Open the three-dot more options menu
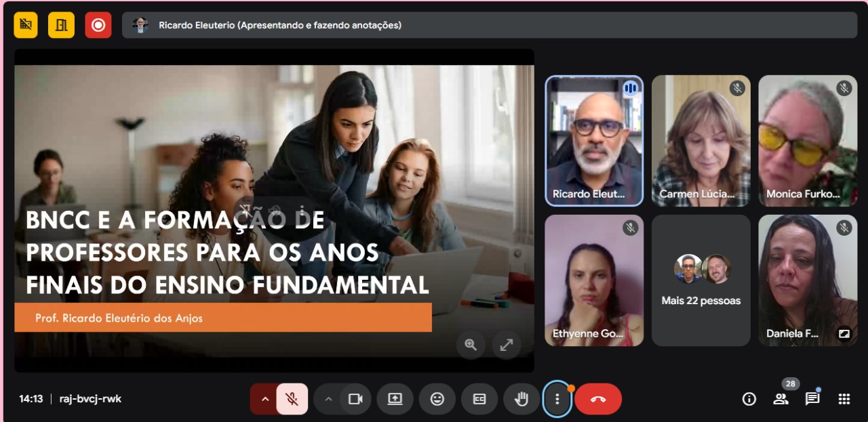Viewport: 868px width, 422px height. point(557,399)
